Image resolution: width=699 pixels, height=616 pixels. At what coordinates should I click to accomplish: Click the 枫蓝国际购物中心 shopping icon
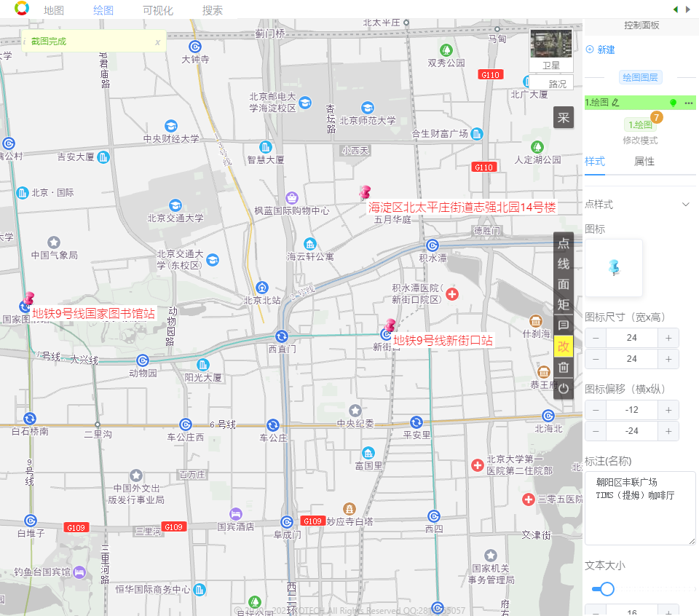[291, 197]
